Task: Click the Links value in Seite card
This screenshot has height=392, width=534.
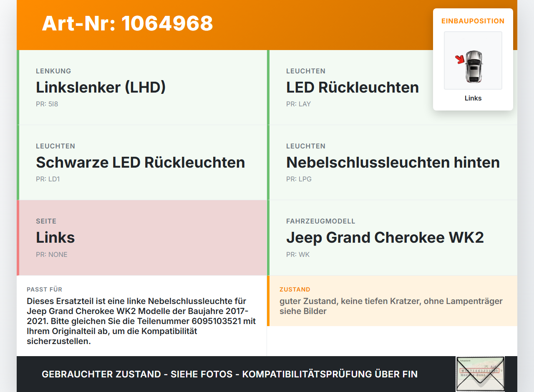Action: [55, 238]
